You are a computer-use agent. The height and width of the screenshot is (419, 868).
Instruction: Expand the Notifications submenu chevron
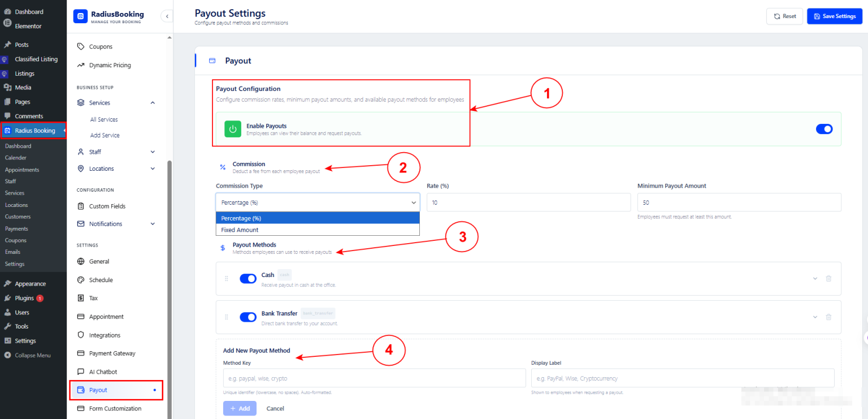click(x=153, y=224)
